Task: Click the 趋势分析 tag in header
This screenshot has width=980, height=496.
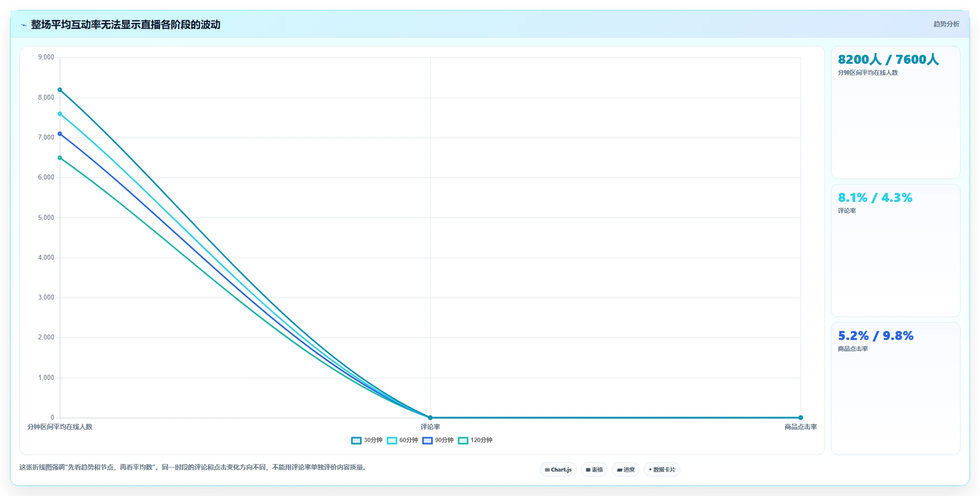Action: tap(946, 24)
